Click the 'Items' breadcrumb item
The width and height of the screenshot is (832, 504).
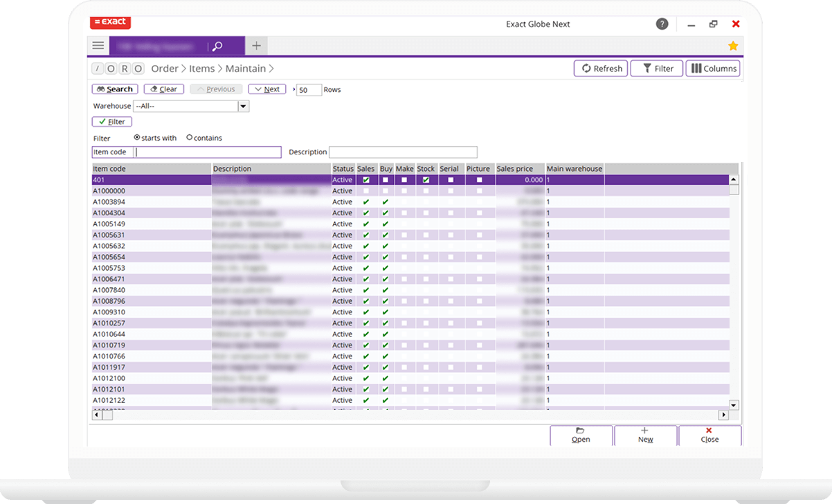pyautogui.click(x=201, y=69)
